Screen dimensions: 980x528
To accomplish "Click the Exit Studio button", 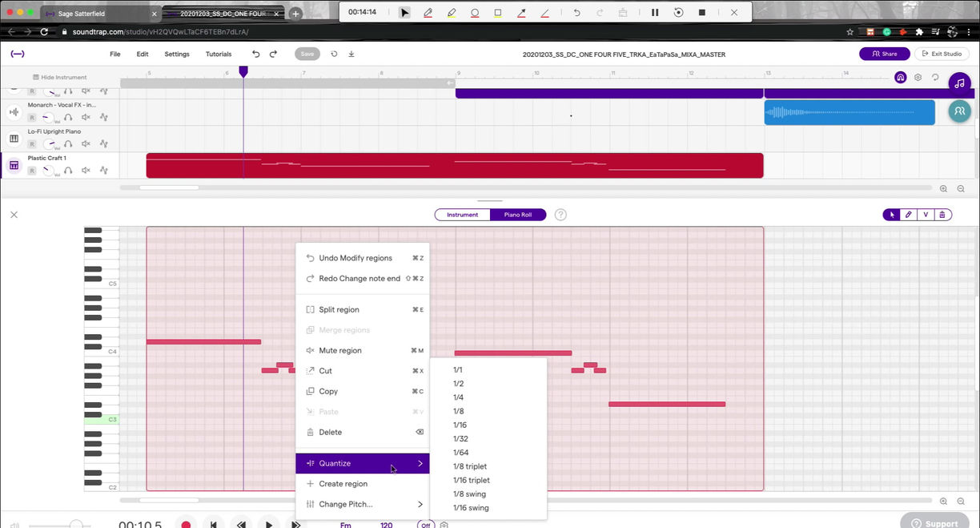I will click(942, 54).
